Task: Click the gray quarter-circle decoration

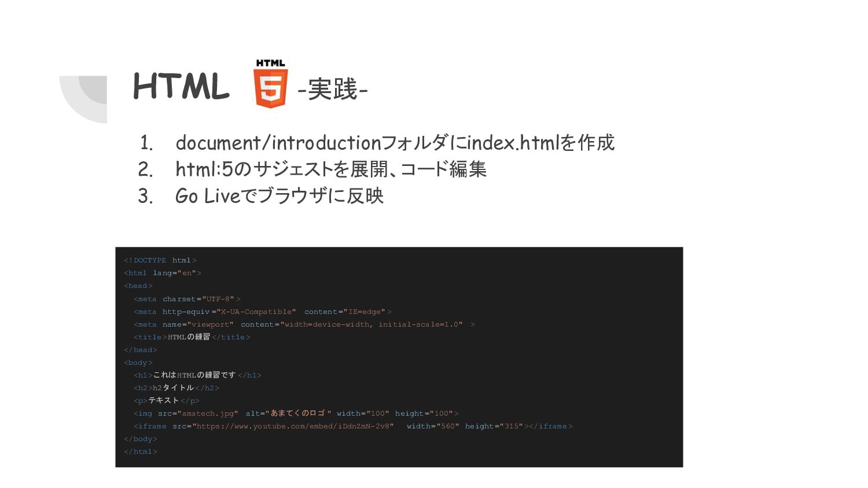Action: click(83, 99)
